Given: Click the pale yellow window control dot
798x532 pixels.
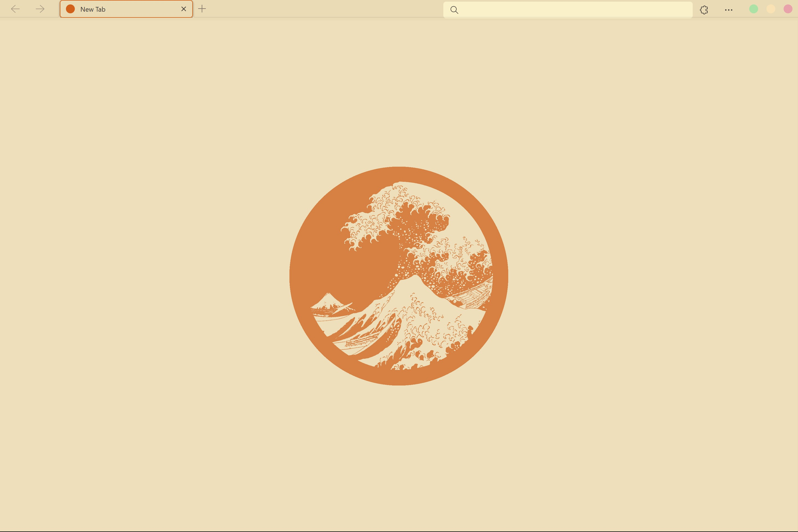Looking at the screenshot, I should [x=771, y=9].
